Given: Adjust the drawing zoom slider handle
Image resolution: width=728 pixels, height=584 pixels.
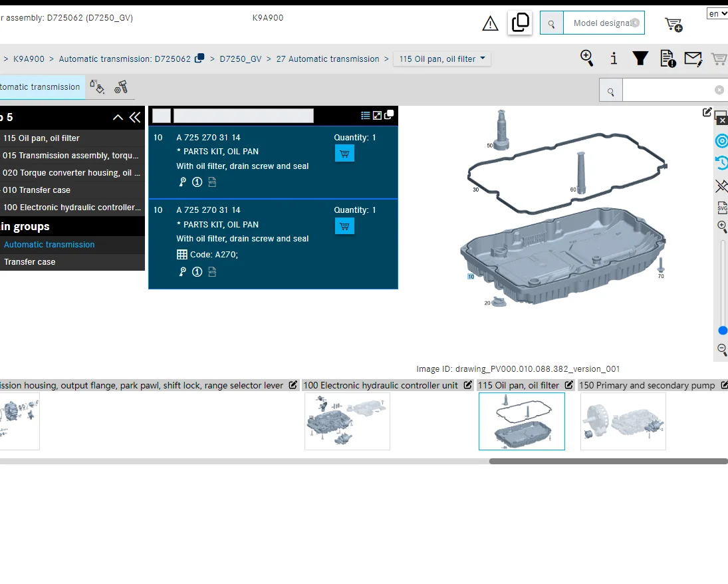Looking at the screenshot, I should tap(723, 331).
